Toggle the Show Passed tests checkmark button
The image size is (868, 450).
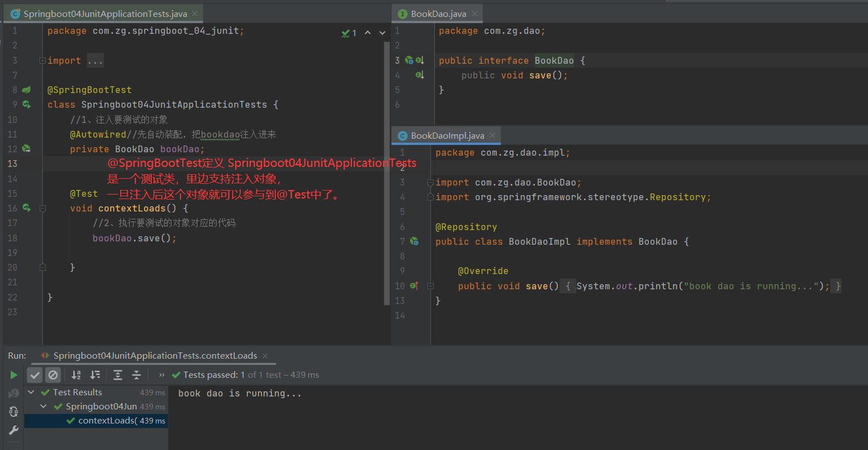click(35, 375)
